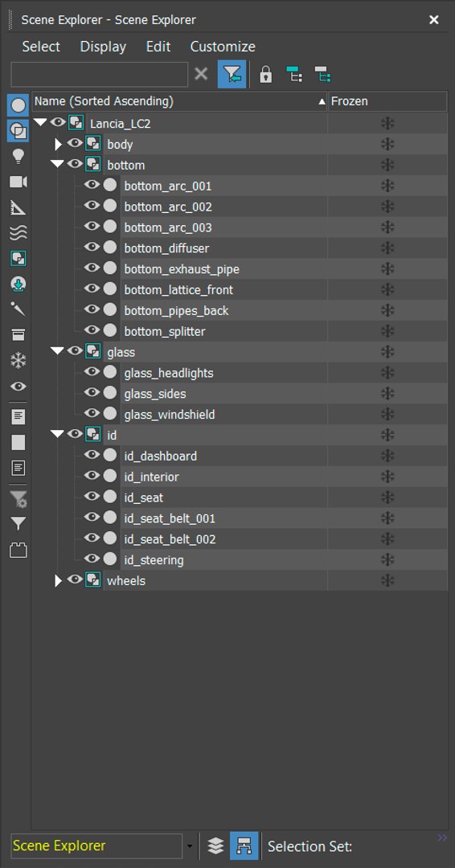Image resolution: width=455 pixels, height=868 pixels.
Task: Open the Customize menu
Action: pyautogui.click(x=223, y=47)
